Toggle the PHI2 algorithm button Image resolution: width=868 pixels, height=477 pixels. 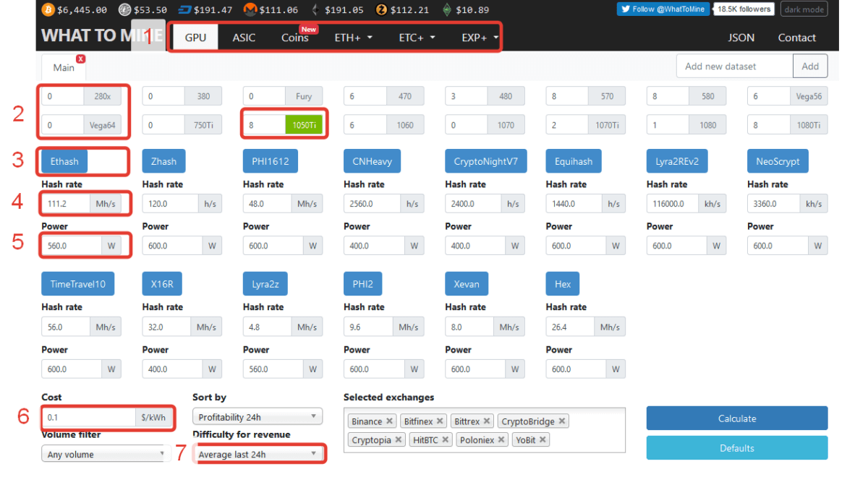click(x=363, y=284)
